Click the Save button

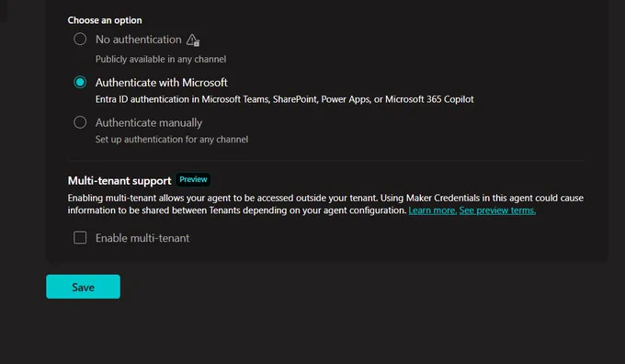pos(83,287)
